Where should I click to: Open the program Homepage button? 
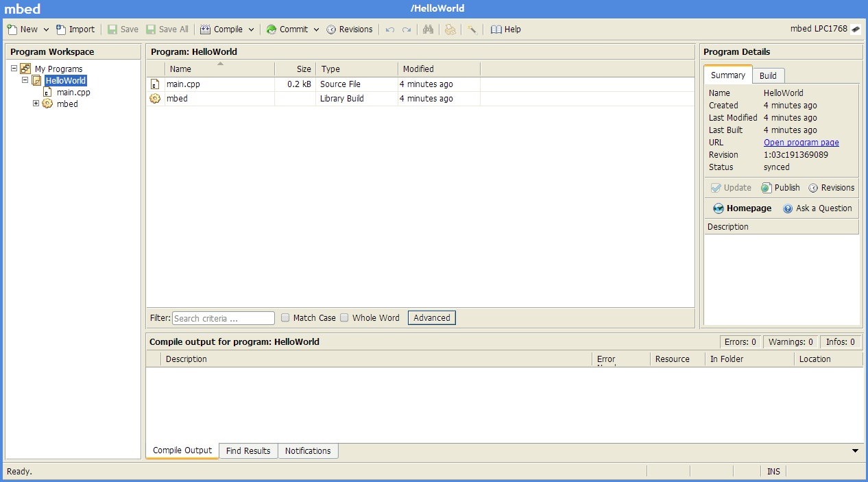(x=742, y=208)
